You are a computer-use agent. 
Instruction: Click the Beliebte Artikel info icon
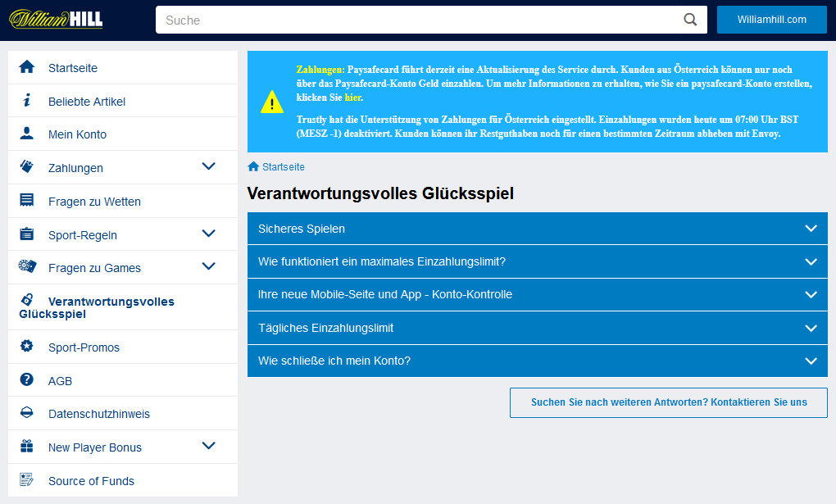(x=27, y=100)
